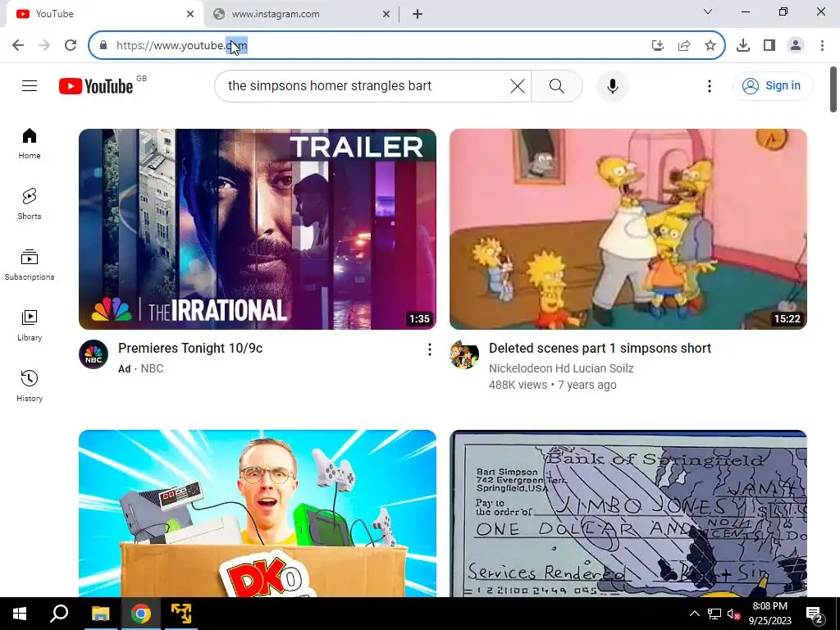840x630 pixels.
Task: Play Deleted scenes simpsons thumbnail
Action: coord(628,230)
